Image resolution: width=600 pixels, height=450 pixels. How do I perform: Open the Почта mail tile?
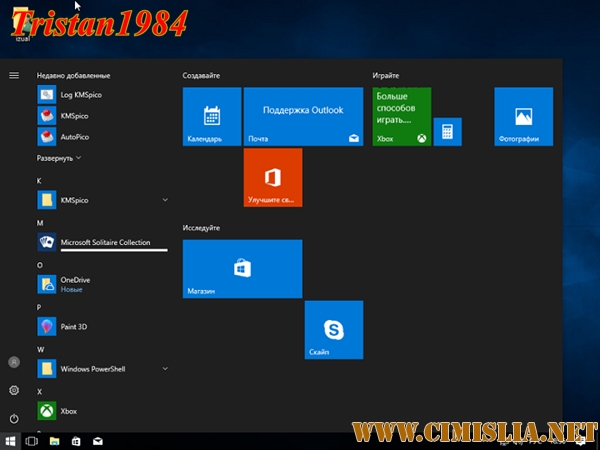pos(303,116)
